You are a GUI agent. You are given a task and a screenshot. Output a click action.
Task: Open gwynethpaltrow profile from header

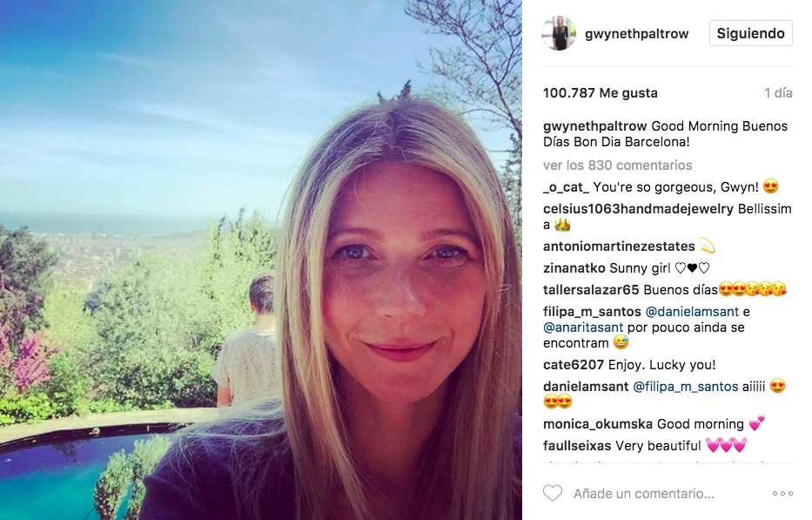[636, 34]
